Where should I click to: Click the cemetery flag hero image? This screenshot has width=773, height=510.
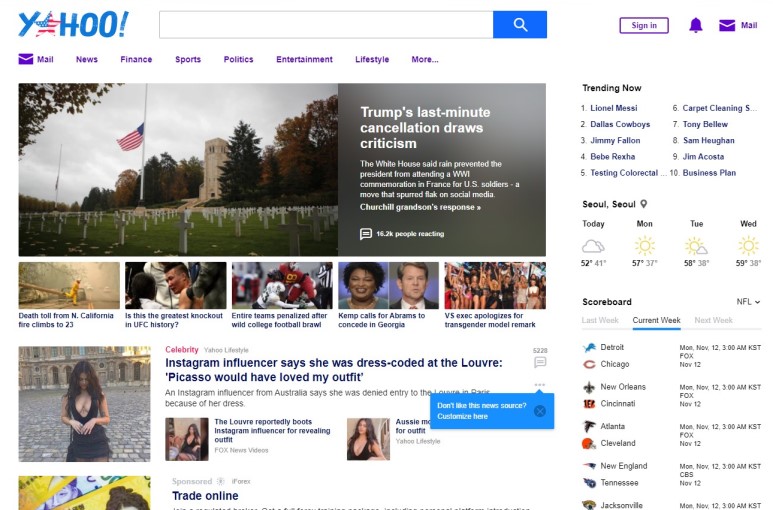(178, 170)
